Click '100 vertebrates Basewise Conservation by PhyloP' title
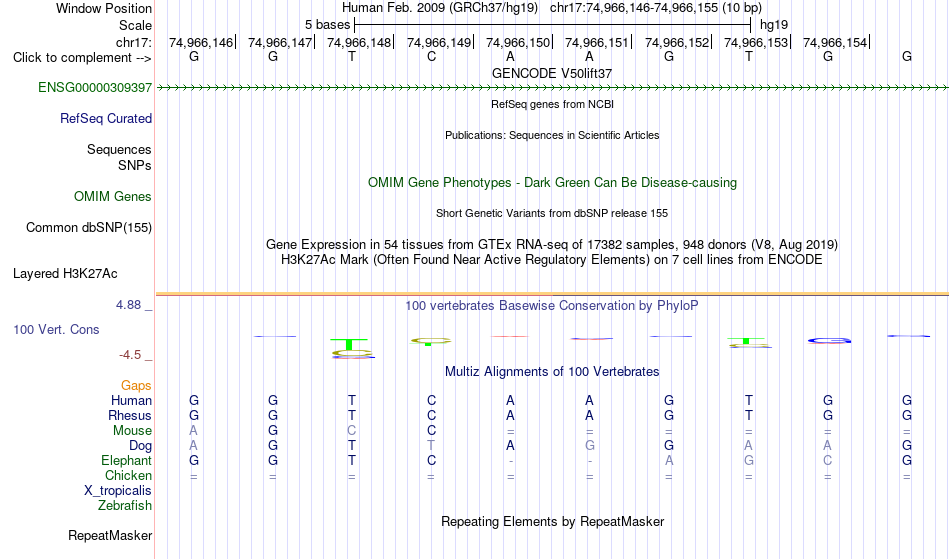The width and height of the screenshot is (950, 559). [552, 306]
